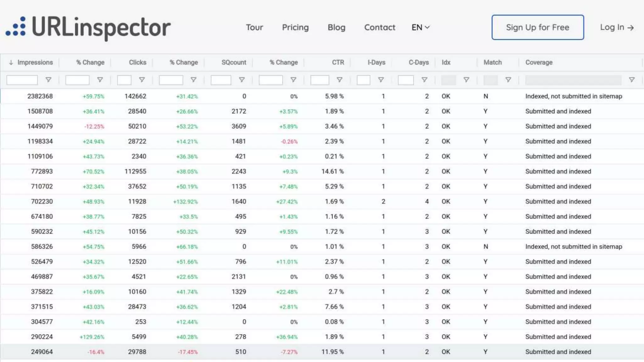Open the filter funnel for SQcount column
Image resolution: width=644 pixels, height=362 pixels.
242,80
